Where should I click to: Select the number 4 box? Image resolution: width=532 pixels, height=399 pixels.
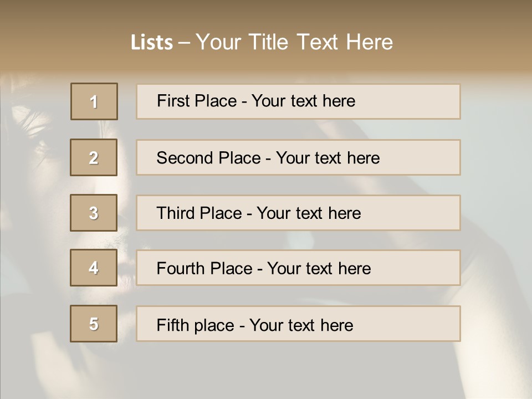94,268
